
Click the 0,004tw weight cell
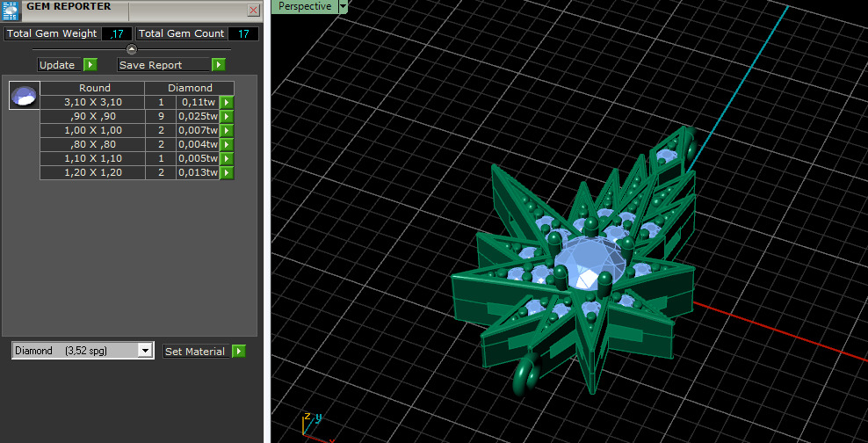[x=198, y=144]
